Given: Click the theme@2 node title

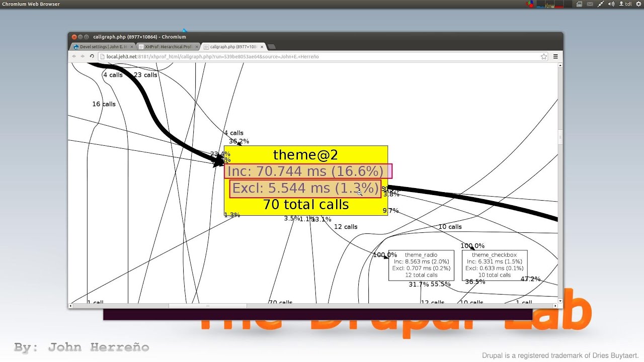Looking at the screenshot, I should pos(305,155).
